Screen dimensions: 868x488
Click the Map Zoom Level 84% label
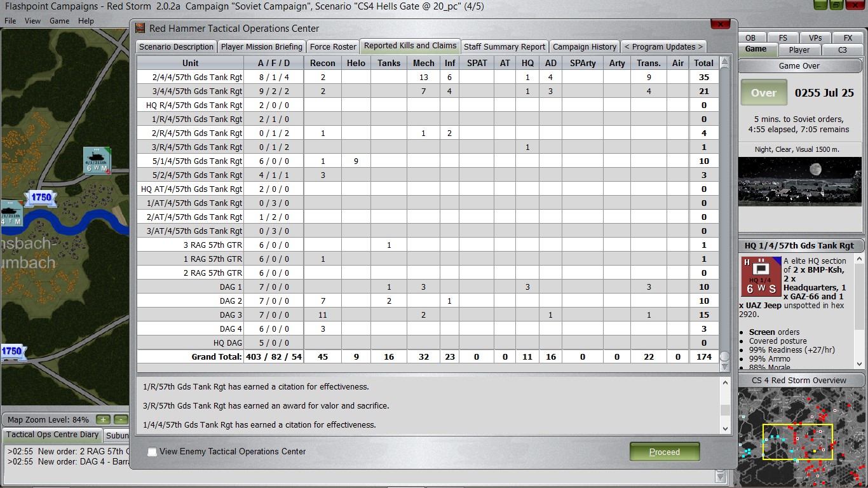tap(48, 420)
